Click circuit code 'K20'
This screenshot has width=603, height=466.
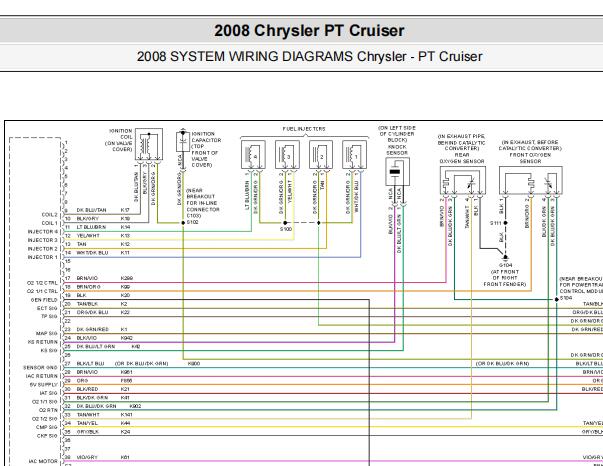tap(125, 295)
